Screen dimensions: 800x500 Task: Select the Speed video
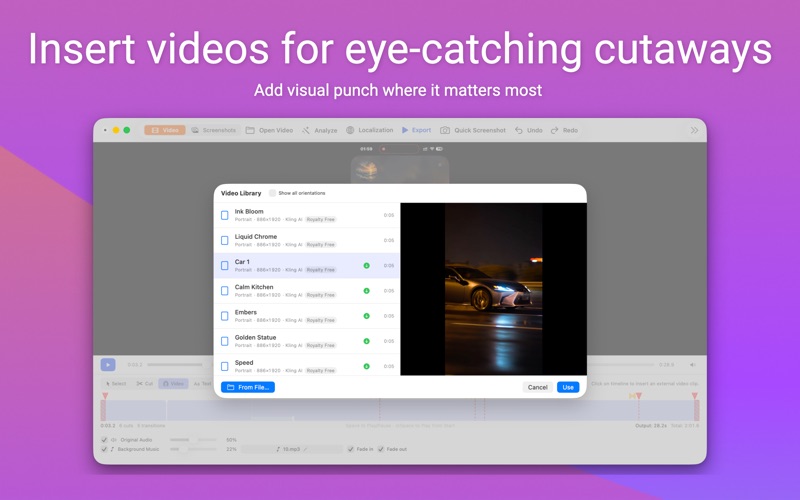pyautogui.click(x=306, y=365)
